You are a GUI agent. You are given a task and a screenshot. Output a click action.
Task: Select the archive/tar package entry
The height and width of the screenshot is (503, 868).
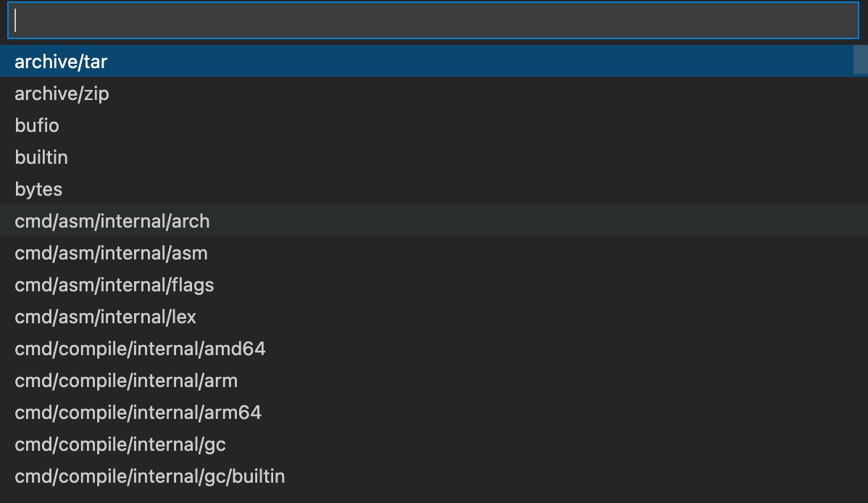coord(427,62)
